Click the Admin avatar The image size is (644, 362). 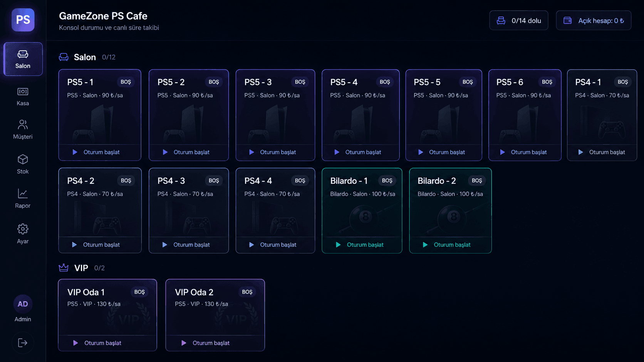[x=23, y=304]
